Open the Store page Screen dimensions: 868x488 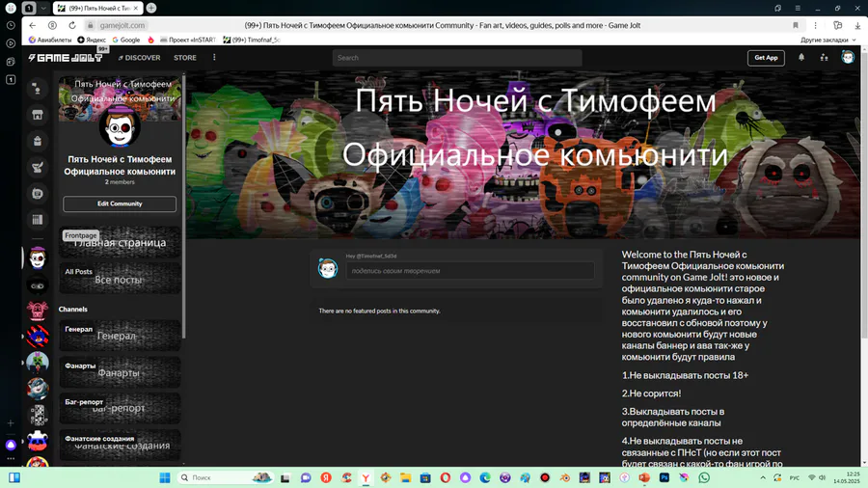click(185, 58)
